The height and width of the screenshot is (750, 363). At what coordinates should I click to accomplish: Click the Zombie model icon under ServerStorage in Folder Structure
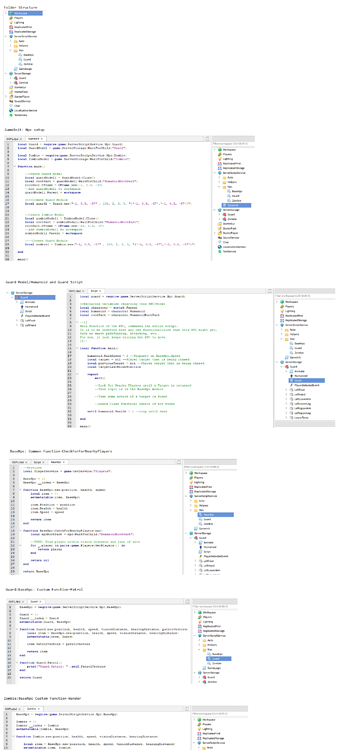point(16,82)
